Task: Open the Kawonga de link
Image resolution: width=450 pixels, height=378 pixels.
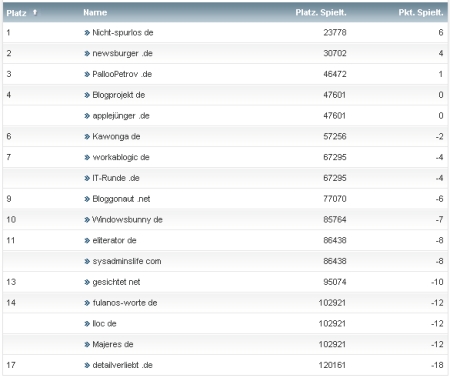Action: tap(116, 136)
